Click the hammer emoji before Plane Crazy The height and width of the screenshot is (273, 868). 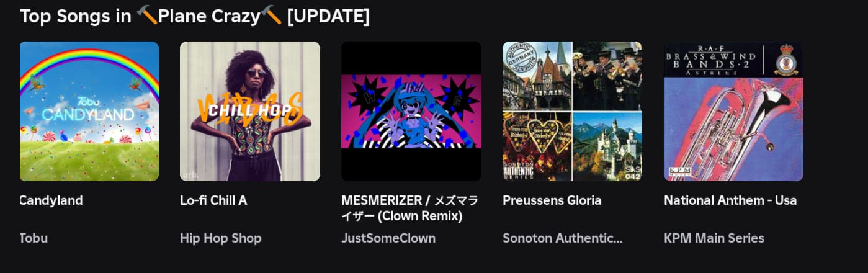[147, 16]
